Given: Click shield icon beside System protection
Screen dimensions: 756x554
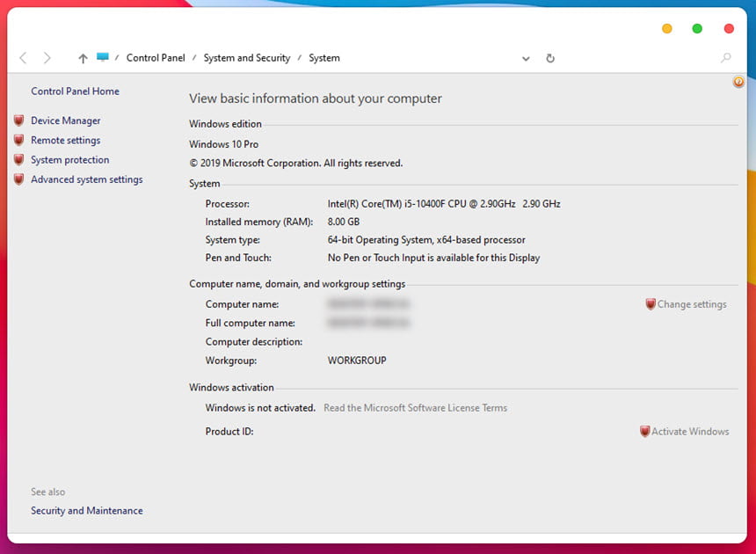Looking at the screenshot, I should tap(18, 159).
